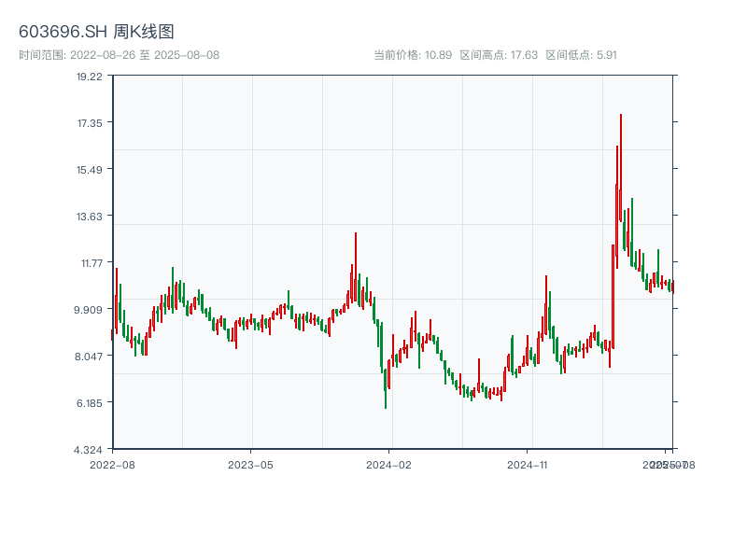Screen dimensions: 747x560
Task: Click the tallest red candle at the 17.63 peak
Action: [x=621, y=168]
